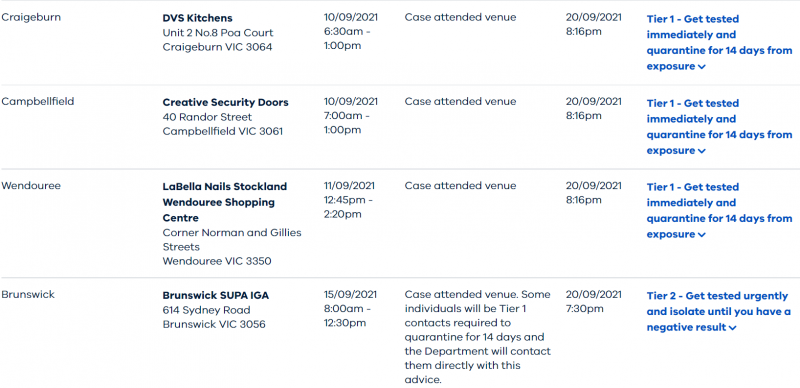The height and width of the screenshot is (388, 800).
Task: Select the Creative Security Doors venue name
Action: [x=226, y=102]
